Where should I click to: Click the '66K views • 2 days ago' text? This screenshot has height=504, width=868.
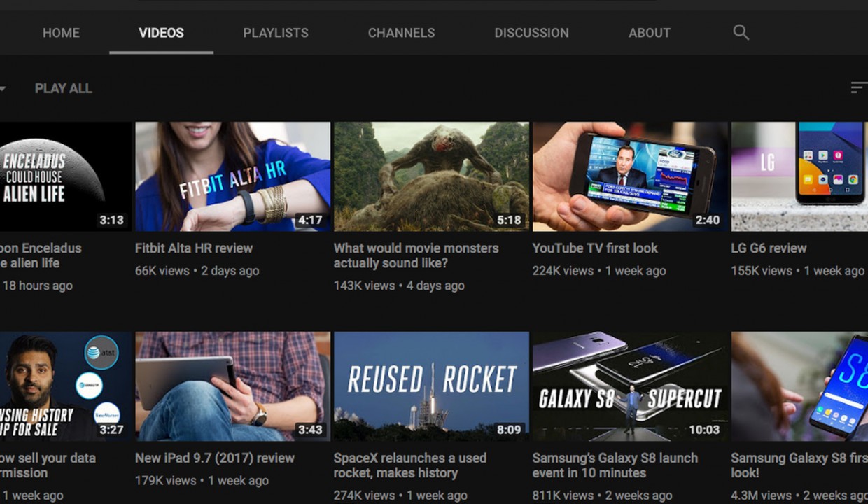coord(197,271)
